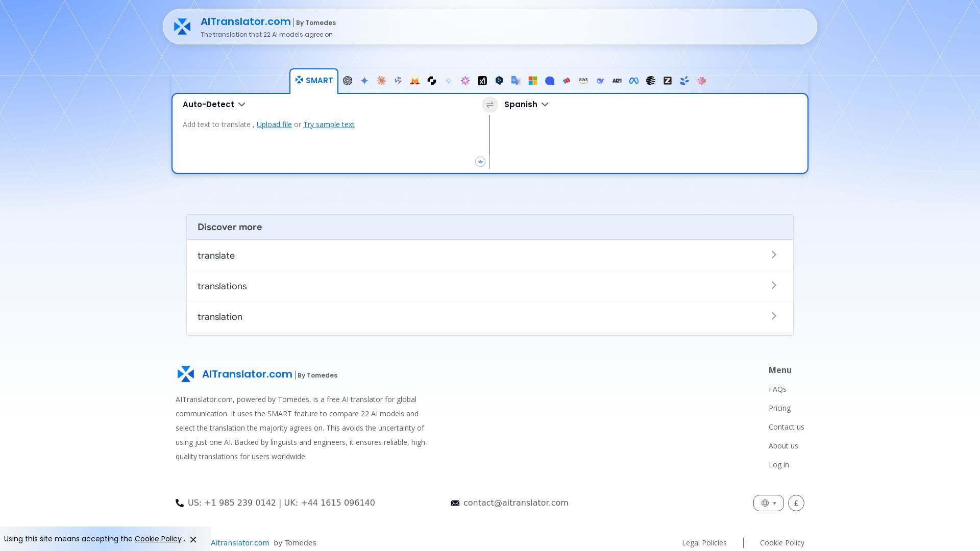
Task: Select the black Z model icon
Action: [x=668, y=81]
